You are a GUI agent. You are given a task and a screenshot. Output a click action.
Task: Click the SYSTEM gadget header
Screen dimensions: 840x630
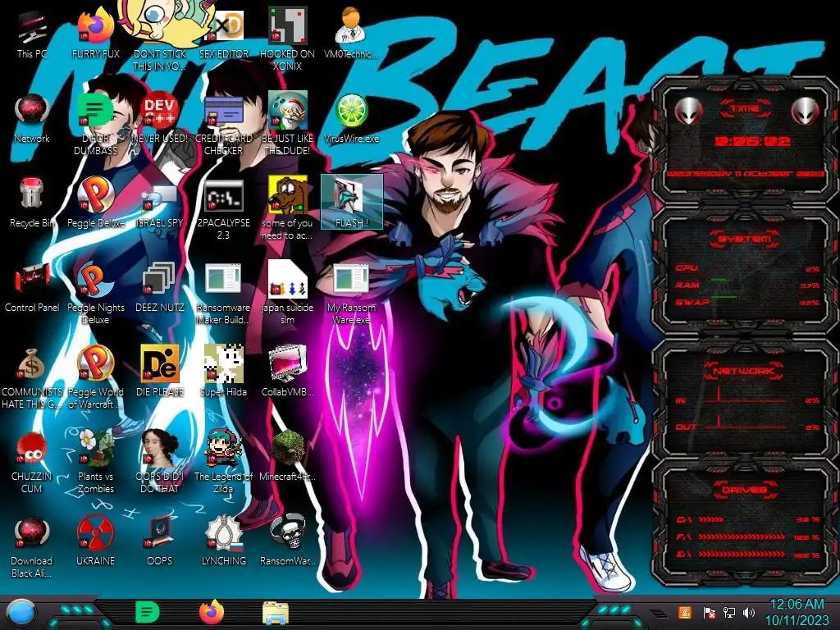pos(745,239)
